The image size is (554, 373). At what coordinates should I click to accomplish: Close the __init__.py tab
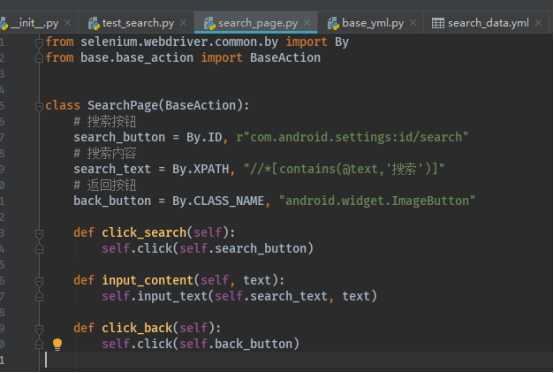point(68,23)
